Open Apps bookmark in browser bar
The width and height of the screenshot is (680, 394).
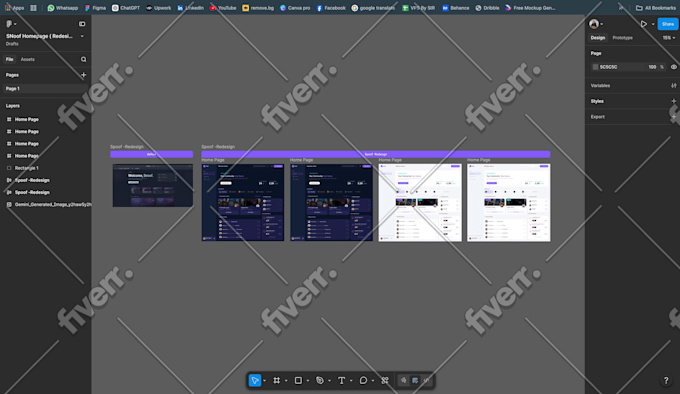(x=14, y=8)
